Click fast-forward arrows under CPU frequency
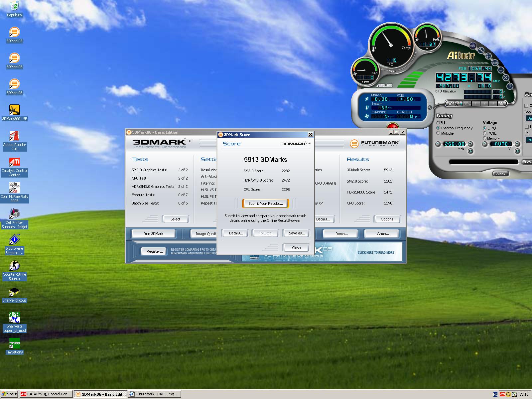Image resolution: width=532 pixels, height=399 pixels. tap(470, 151)
